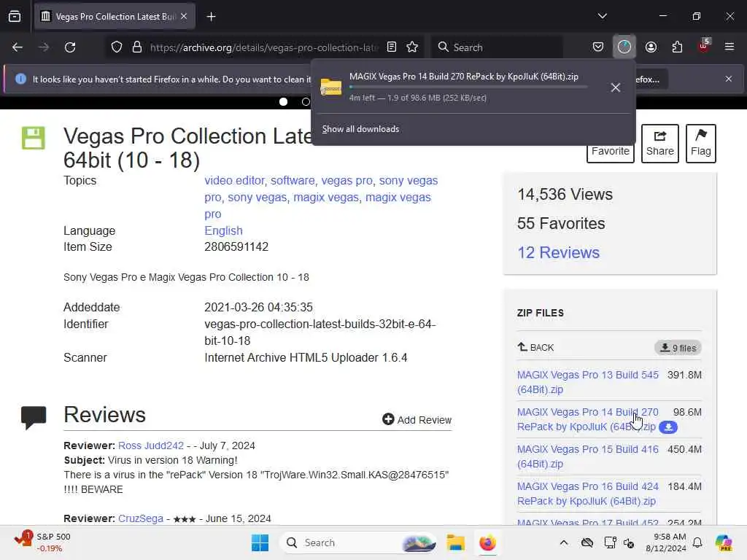This screenshot has height=560, width=747.
Task: Show hidden system tray icons chevron
Action: pos(564,542)
